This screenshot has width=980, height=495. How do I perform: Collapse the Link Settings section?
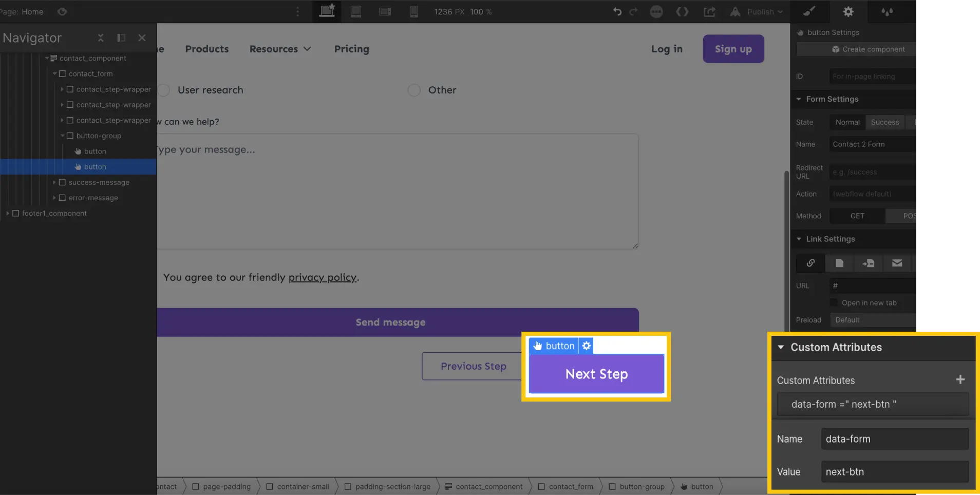tap(800, 239)
